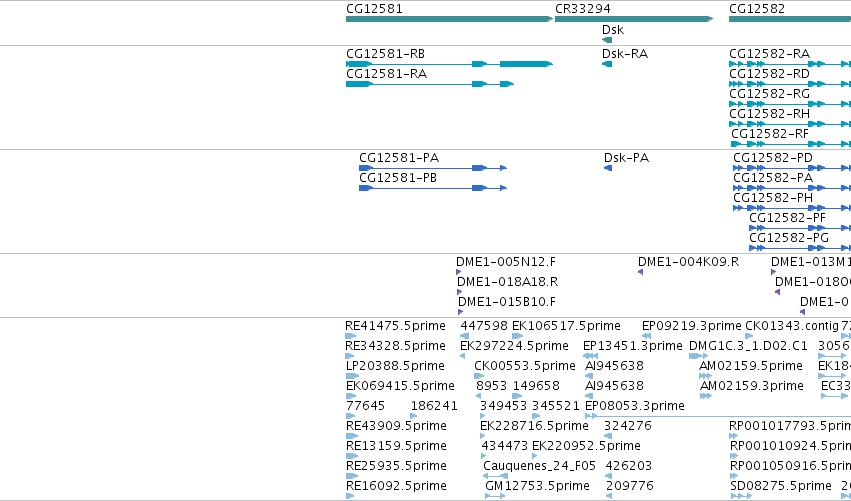Viewport: 851px width, 501px height.
Task: Select protein CG12581-PA
Action: pyautogui.click(x=399, y=158)
